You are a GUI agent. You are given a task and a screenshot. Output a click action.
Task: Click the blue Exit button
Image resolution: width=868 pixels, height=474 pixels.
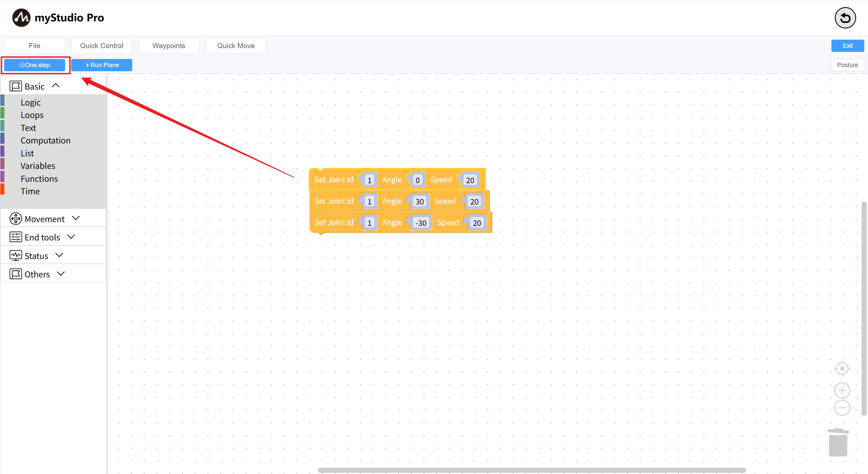(847, 46)
